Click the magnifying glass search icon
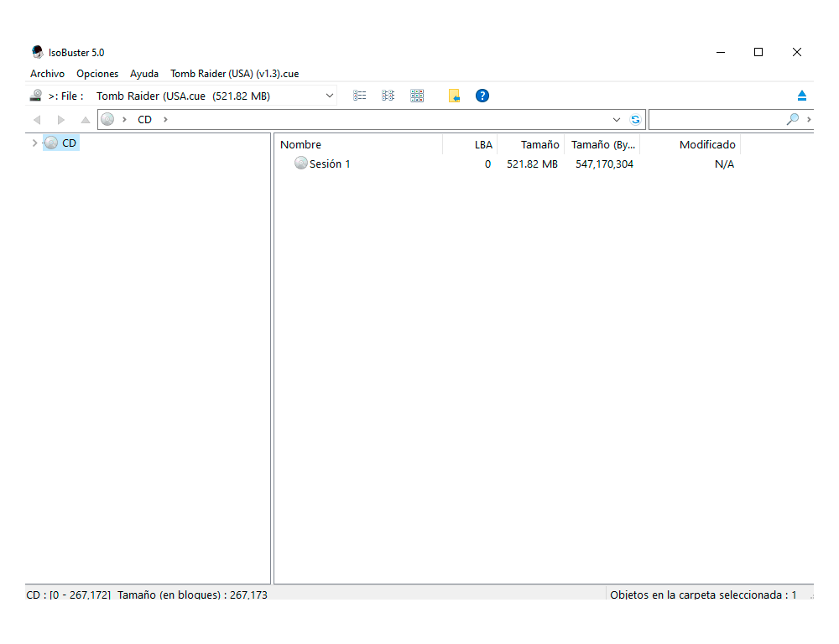Viewport: 839px width, 644px height. [793, 119]
